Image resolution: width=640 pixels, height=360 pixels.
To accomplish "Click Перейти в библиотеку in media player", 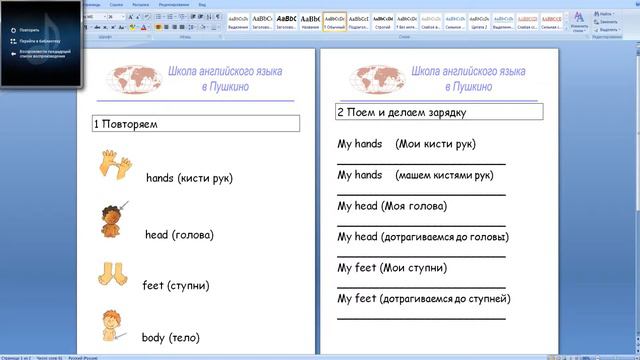I will click(40, 41).
